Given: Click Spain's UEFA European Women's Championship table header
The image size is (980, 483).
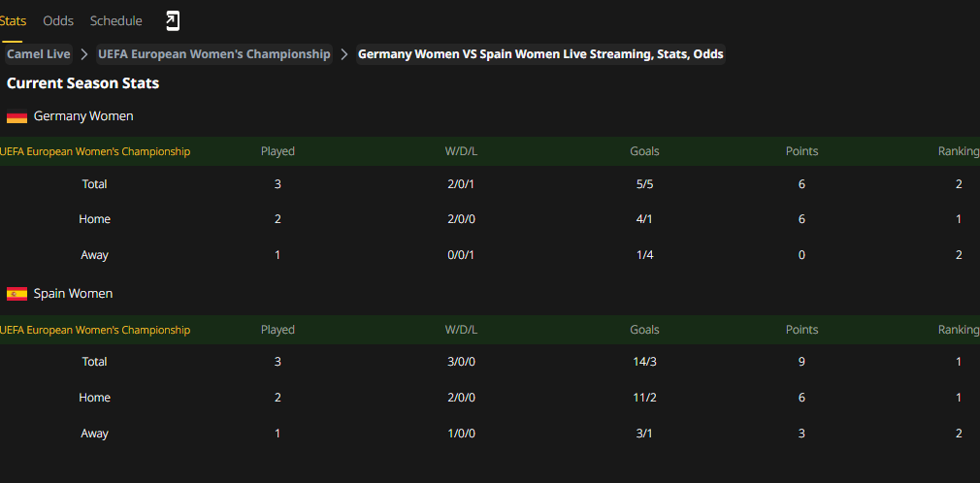Looking at the screenshot, I should pyautogui.click(x=95, y=330).
